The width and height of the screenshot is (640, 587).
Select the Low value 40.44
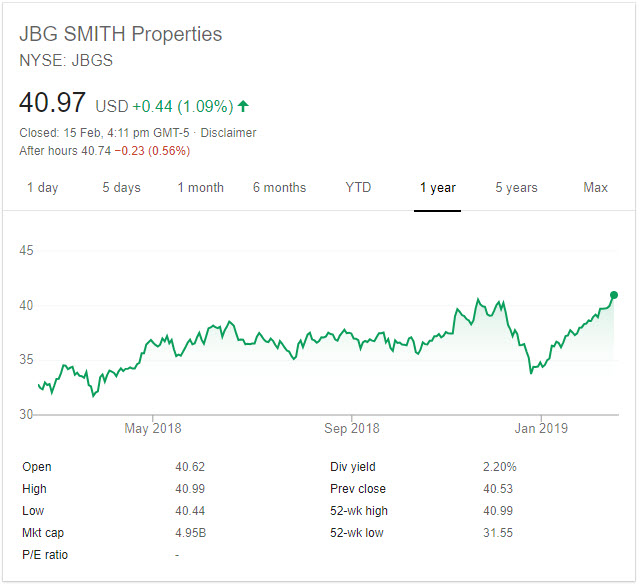click(x=190, y=511)
